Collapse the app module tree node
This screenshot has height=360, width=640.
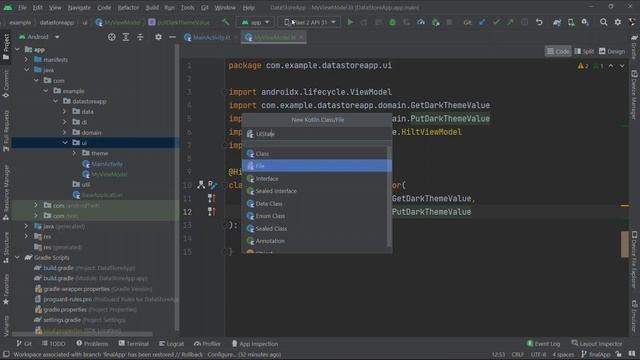coord(17,49)
